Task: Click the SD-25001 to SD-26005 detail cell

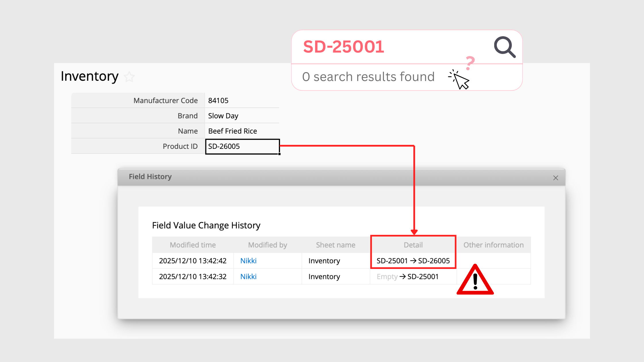Action: click(x=413, y=261)
